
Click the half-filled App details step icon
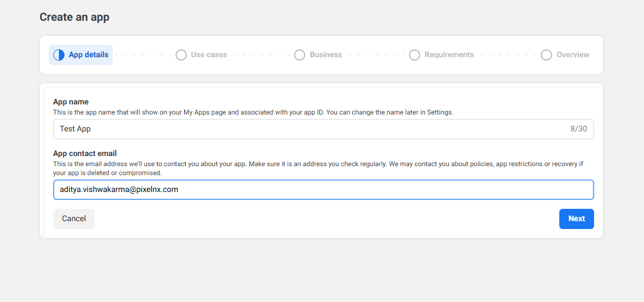[59, 55]
